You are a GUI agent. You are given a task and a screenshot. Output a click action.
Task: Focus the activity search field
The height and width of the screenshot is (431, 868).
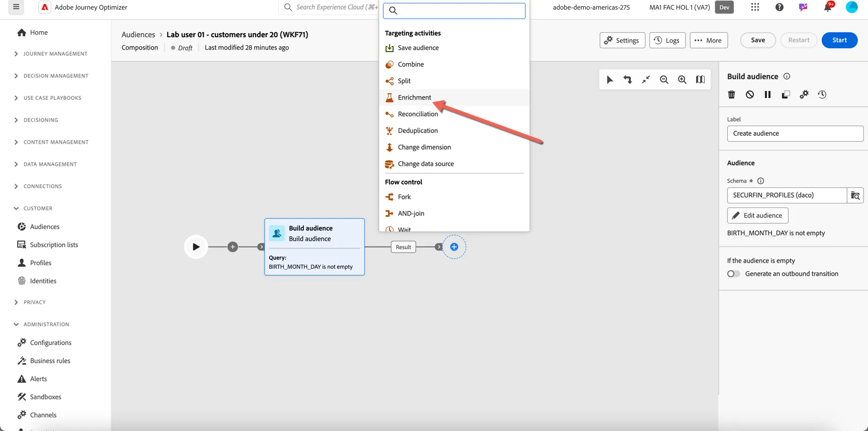[x=454, y=11]
